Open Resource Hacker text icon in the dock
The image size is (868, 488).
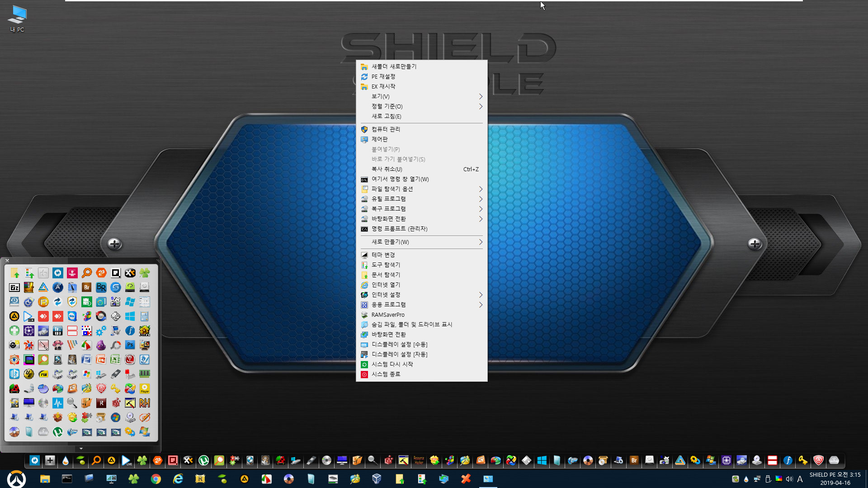419,460
